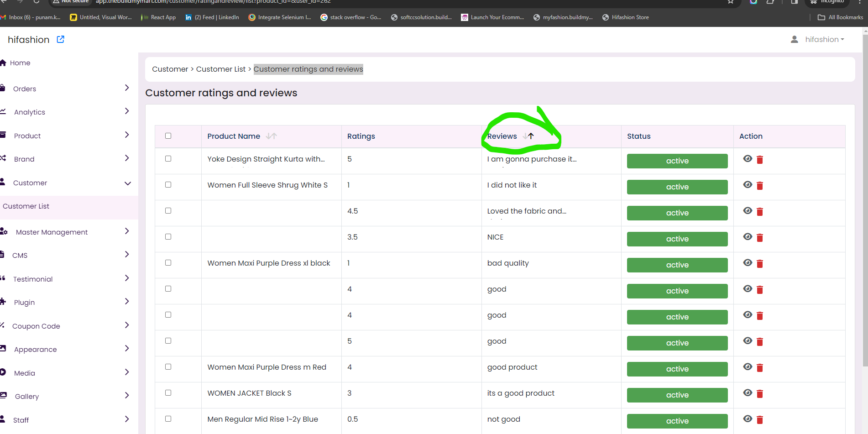Open the Appearance sidebar menu
Screen dimensions: 868x434
36,350
